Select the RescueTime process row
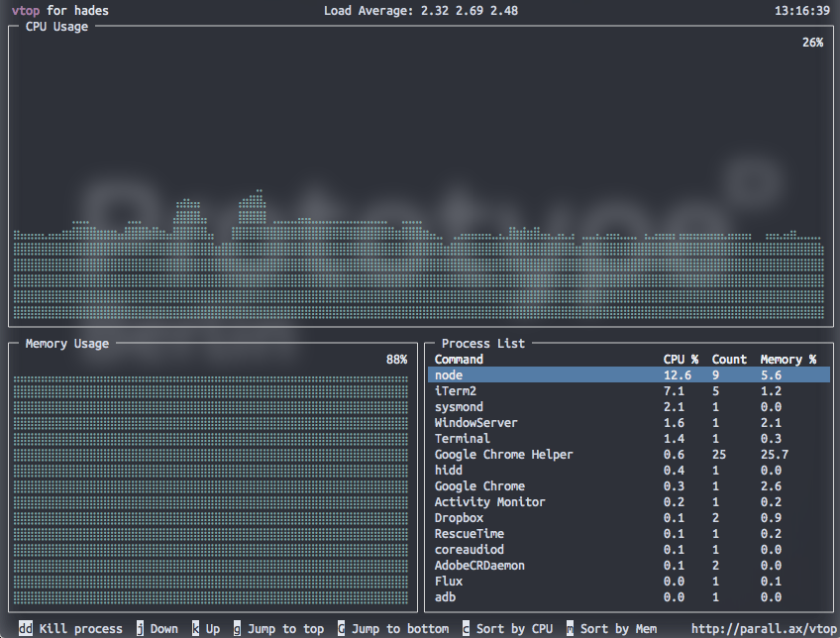Viewport: 840px width, 638px height. pyautogui.click(x=629, y=534)
